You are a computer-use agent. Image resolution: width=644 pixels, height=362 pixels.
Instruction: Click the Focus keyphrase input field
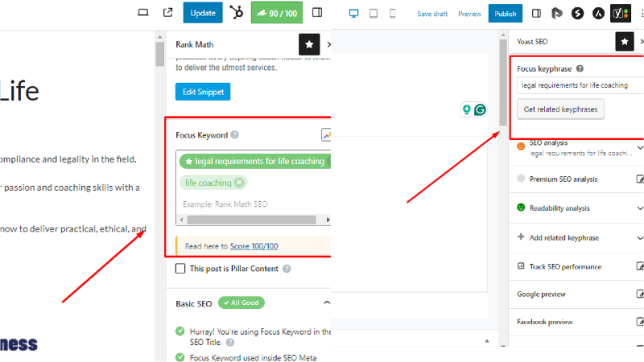(580, 85)
